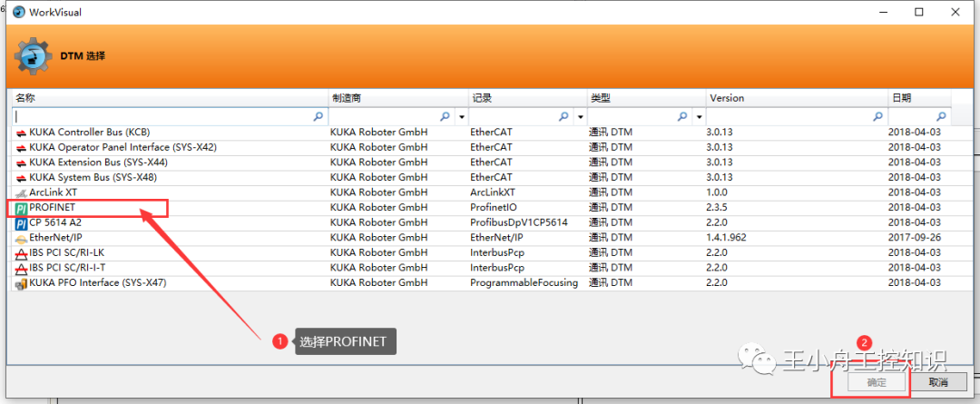Click 'KUKA Roboter GmbH' in the PROFINET row
980x404 pixels.
pyautogui.click(x=378, y=208)
